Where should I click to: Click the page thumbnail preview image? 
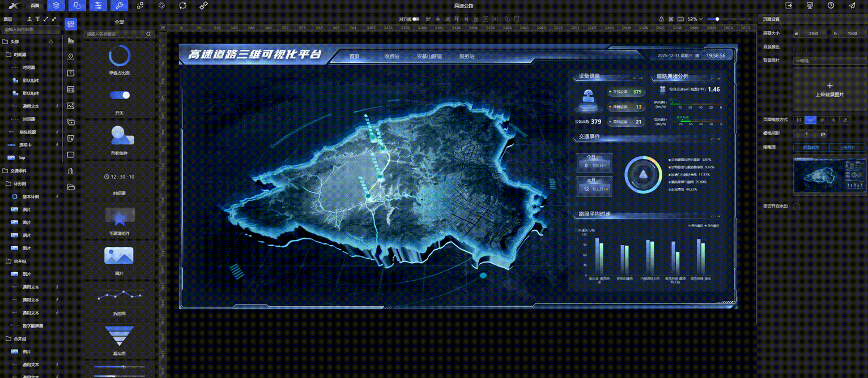[x=830, y=175]
